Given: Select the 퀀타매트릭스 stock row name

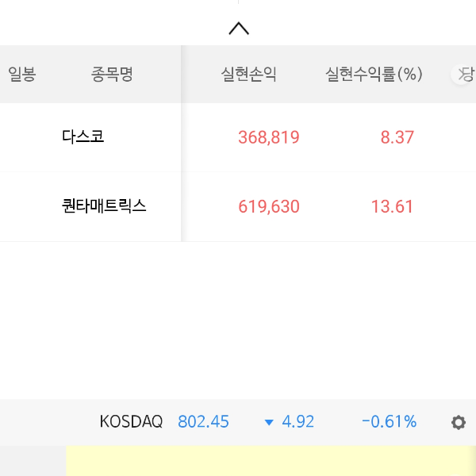Looking at the screenshot, I should tap(104, 206).
